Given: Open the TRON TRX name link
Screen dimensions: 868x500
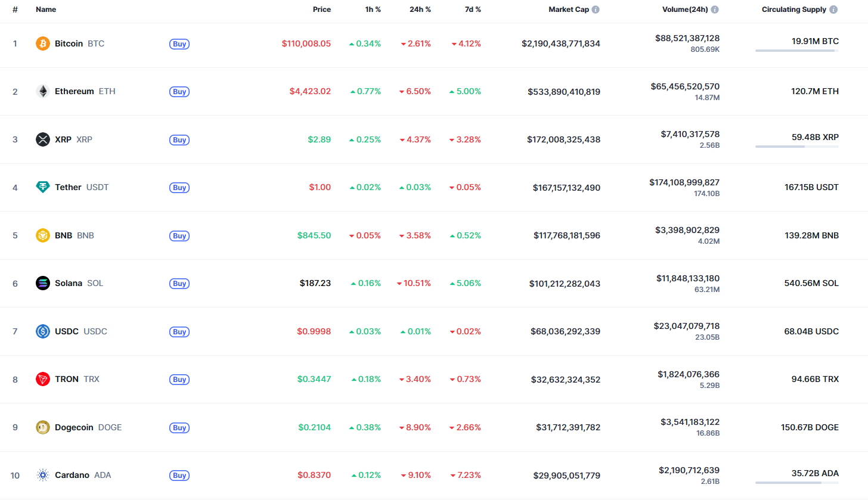Looking at the screenshot, I should pos(77,379).
